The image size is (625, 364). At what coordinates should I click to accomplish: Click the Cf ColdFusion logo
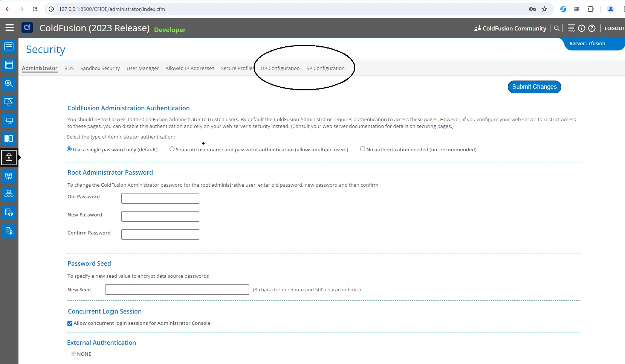coord(27,27)
